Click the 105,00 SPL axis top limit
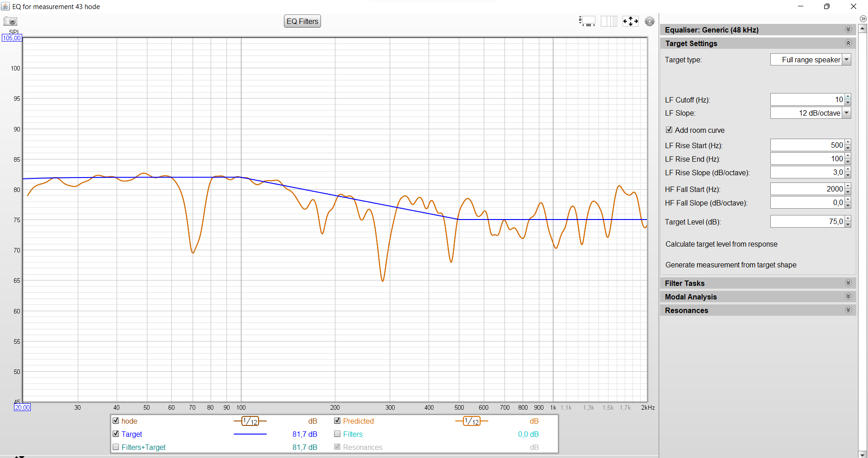Image resolution: width=868 pixels, height=458 pixels. tap(12, 38)
